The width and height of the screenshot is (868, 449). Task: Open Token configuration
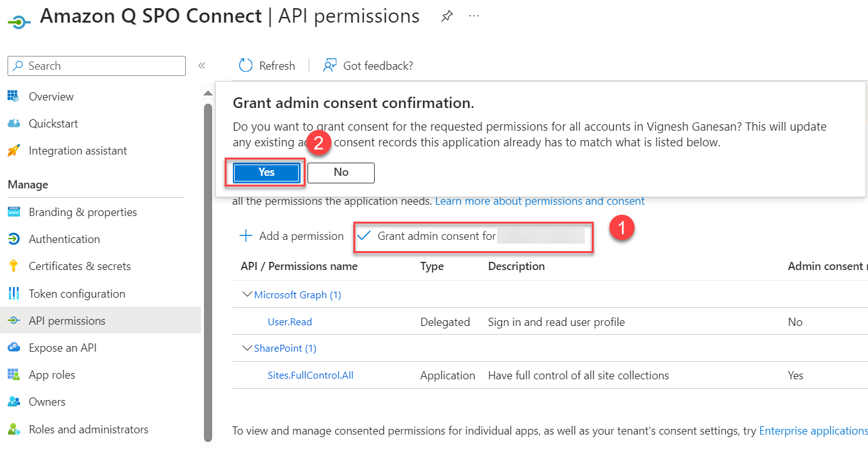[76, 293]
